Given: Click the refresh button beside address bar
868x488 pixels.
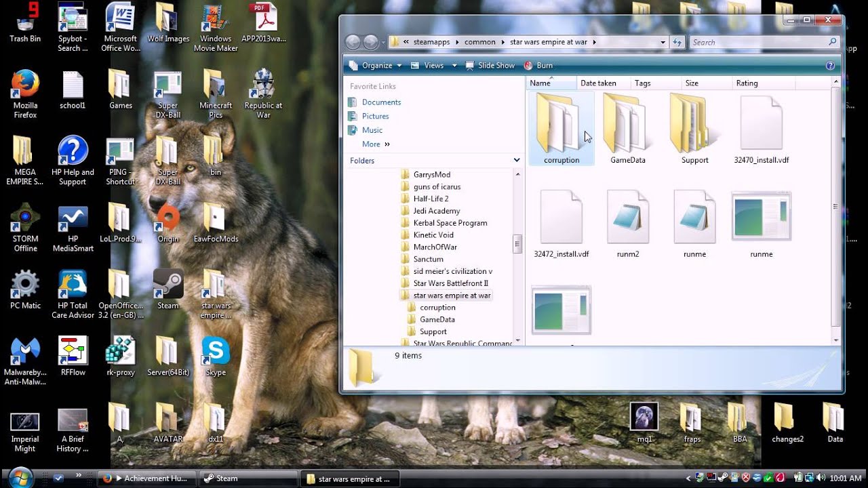Looking at the screenshot, I should coord(677,42).
